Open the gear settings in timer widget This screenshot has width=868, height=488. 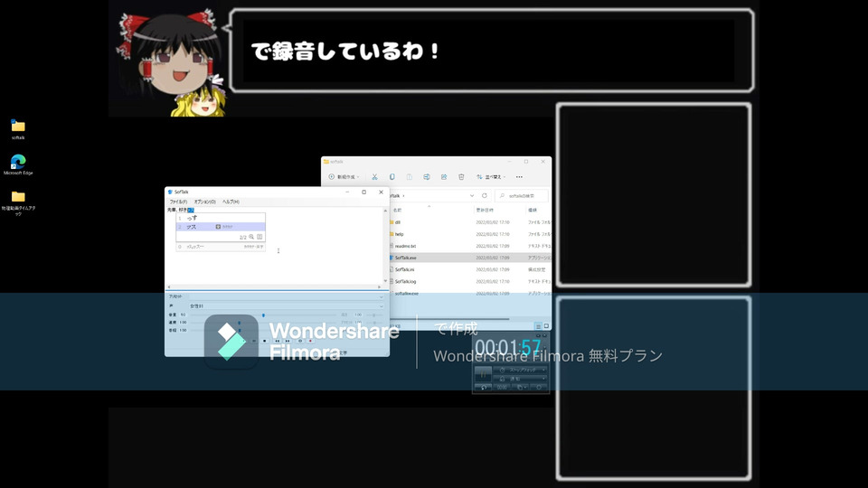pos(539,388)
